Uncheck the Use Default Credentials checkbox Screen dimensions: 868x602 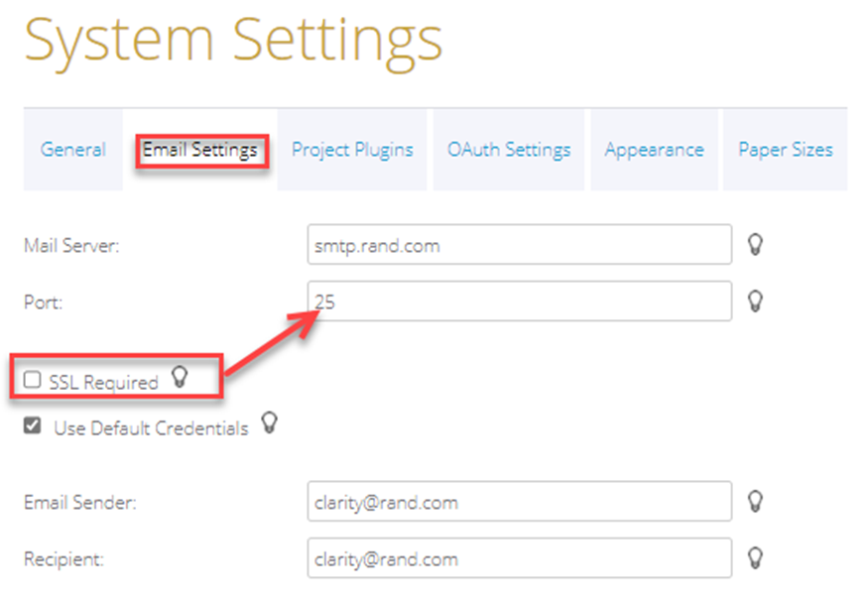(34, 426)
